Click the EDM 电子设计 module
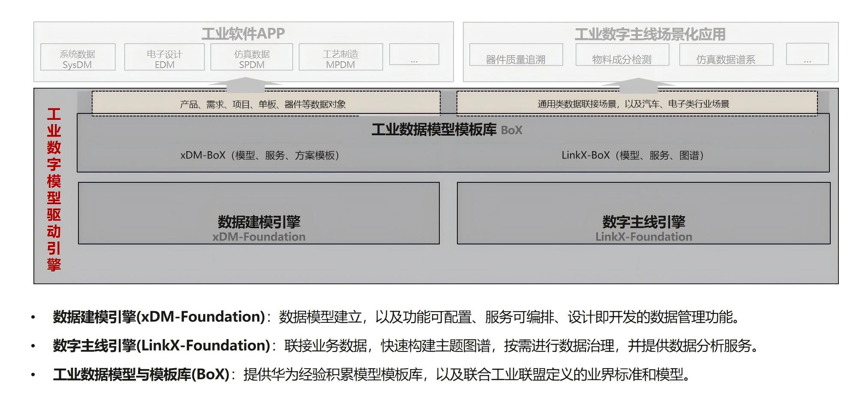Screen dimensions: 868x396 (x=165, y=57)
